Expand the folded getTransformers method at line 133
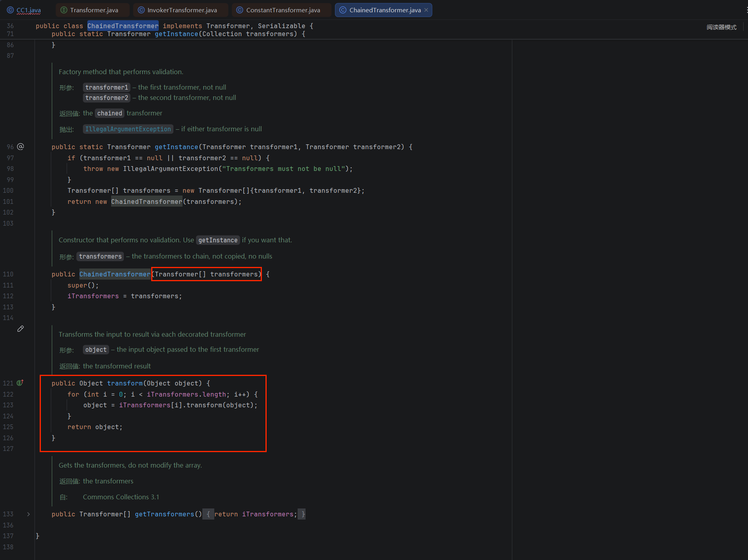This screenshot has width=748, height=560. click(29, 514)
